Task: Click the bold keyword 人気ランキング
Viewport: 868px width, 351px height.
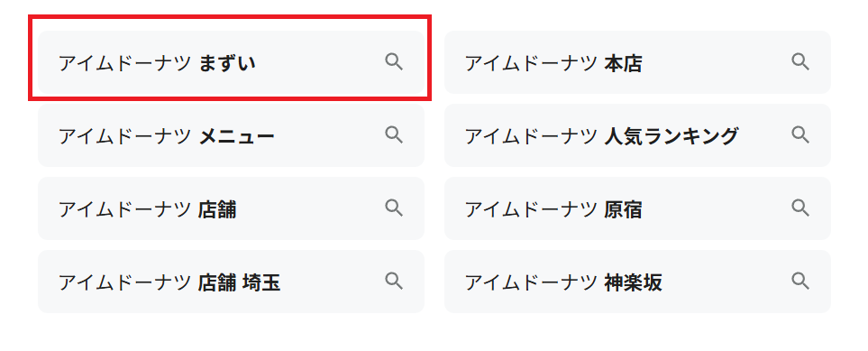Action: pyautogui.click(x=672, y=136)
